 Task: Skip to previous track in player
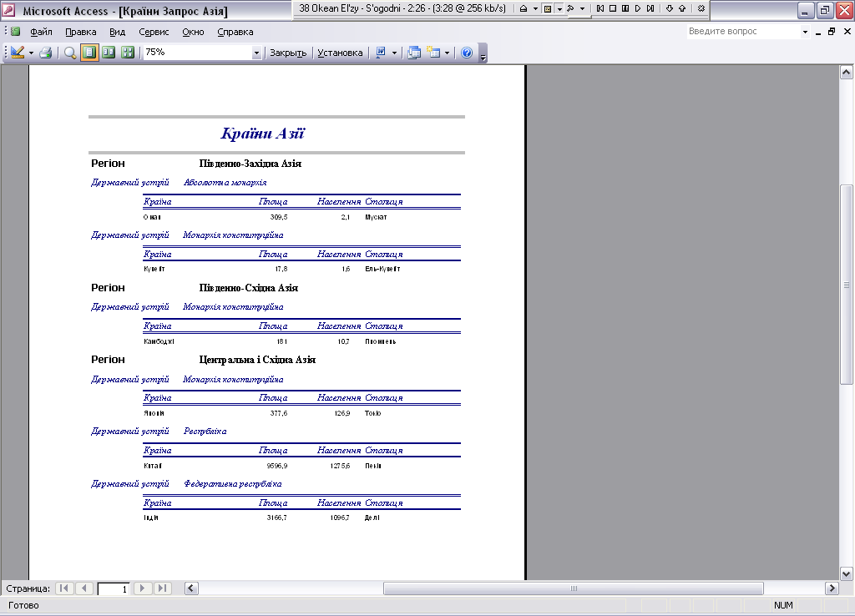(x=600, y=8)
